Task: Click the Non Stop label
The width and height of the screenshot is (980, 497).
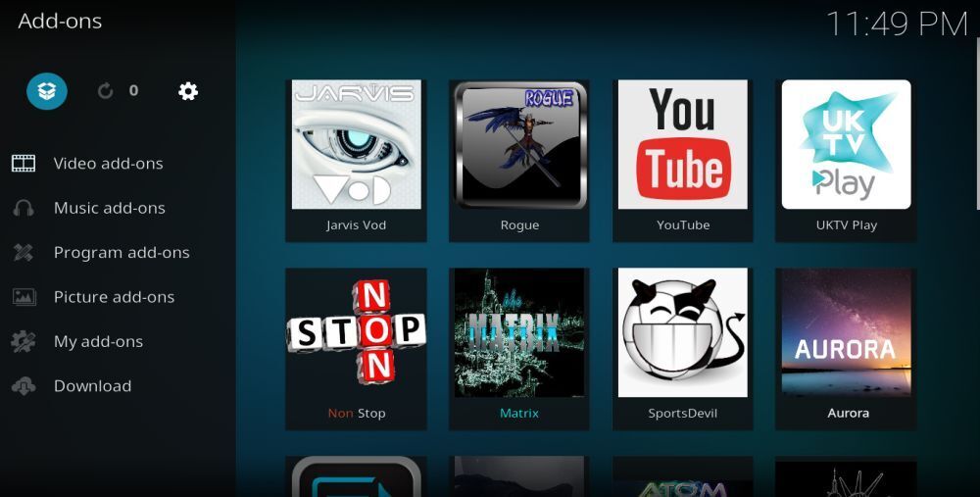Action: click(357, 414)
